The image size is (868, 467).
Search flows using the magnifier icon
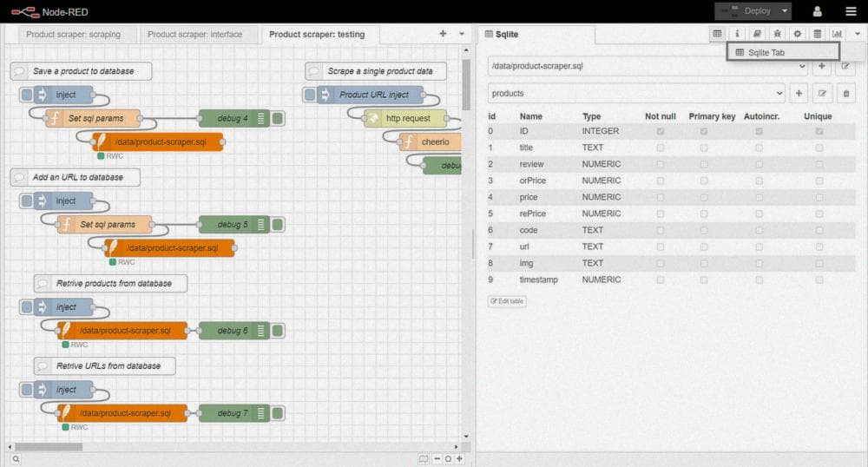click(16, 458)
